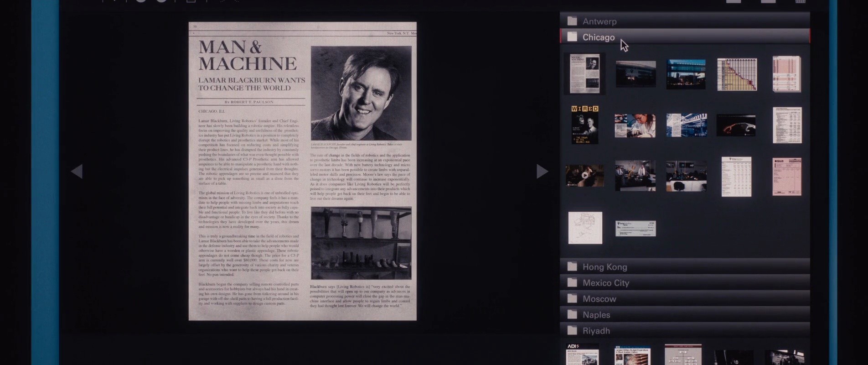The height and width of the screenshot is (365, 868).
Task: Open the blue glass skybridge building thumbnail
Action: 686,74
